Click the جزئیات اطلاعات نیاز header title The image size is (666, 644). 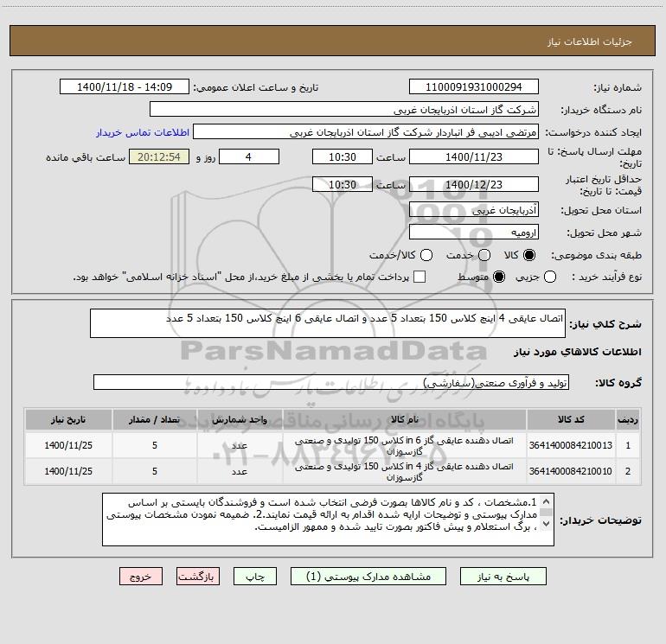point(590,41)
